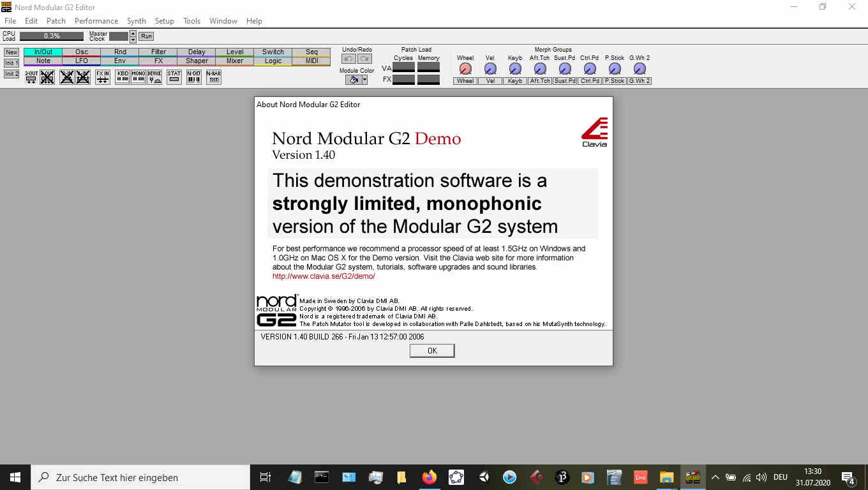Choose the MONO module icon
The width and height of the screenshot is (868, 490).
(138, 77)
